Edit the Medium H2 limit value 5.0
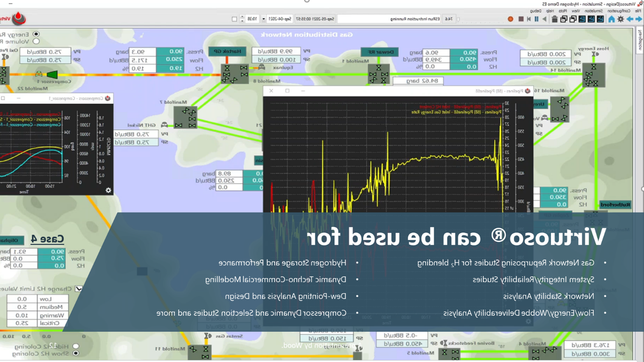This screenshot has width=644, height=362. point(22,307)
